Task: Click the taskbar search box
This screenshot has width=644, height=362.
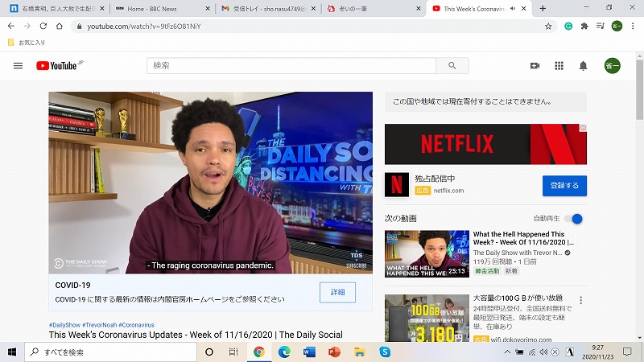Action: (x=110, y=352)
